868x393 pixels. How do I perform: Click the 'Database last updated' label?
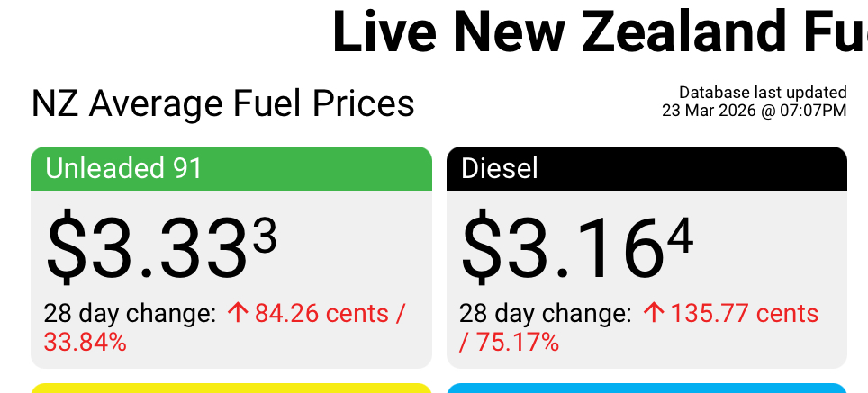763,92
